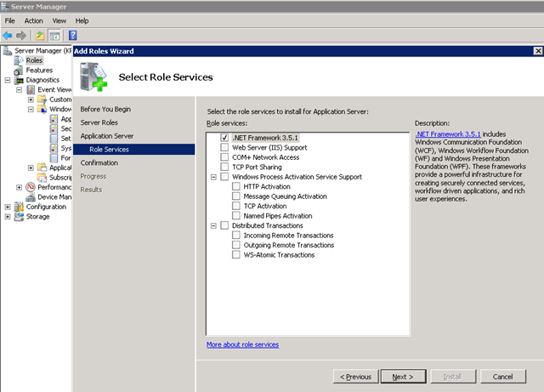Close the Add Roles Wizard dialog

click(538, 51)
